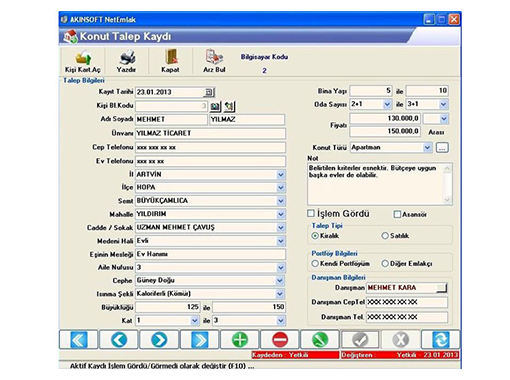Open maximum Kat dropdown showing 3
Image resolution: width=510 pixels, height=380 pixels.
pyautogui.click(x=281, y=321)
